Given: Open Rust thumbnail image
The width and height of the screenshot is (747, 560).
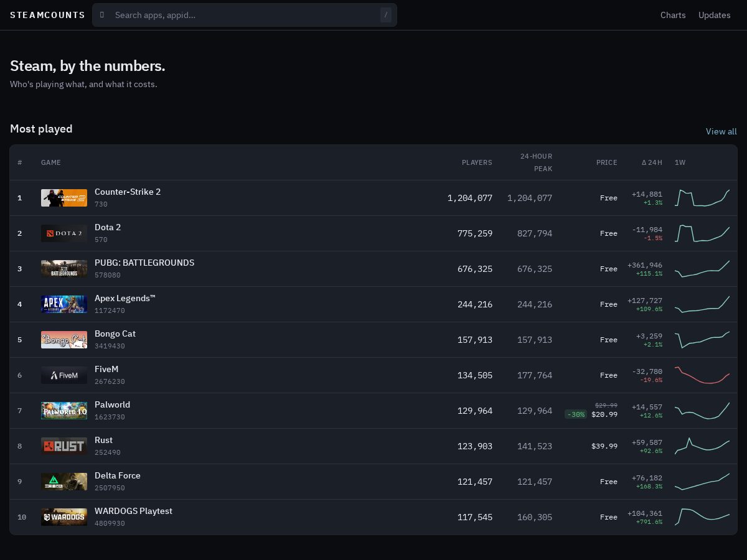Looking at the screenshot, I should pos(64,446).
